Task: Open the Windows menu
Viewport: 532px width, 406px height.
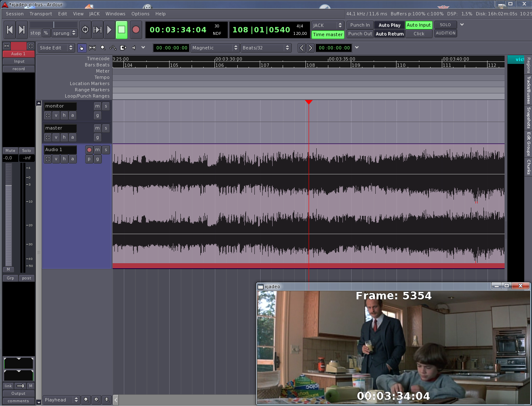Action: pos(115,14)
